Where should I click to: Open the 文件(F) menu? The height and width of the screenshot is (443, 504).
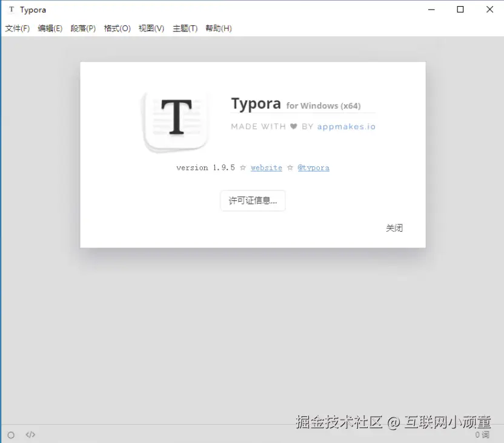(x=18, y=28)
